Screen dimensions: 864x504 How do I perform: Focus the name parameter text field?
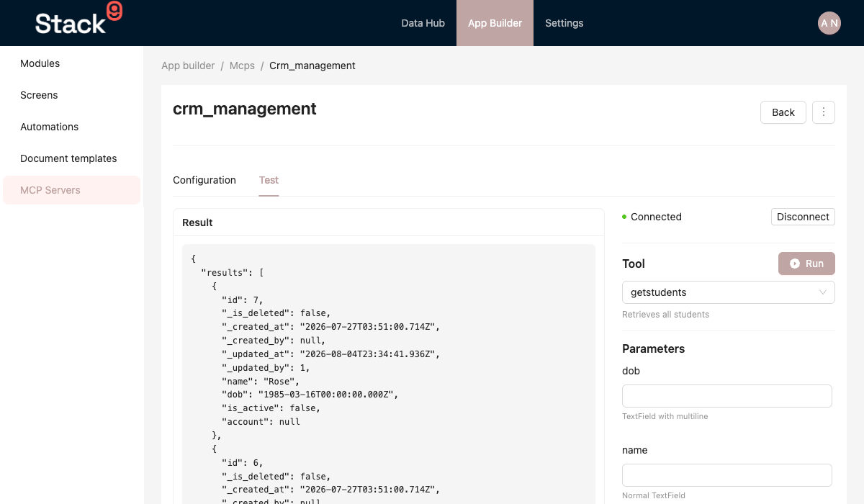(x=727, y=475)
